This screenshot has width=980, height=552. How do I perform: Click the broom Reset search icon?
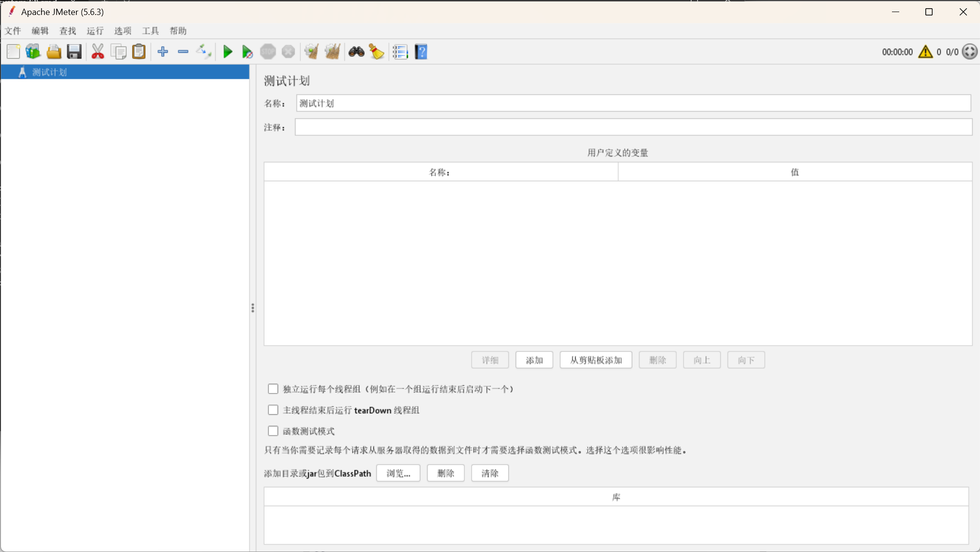pyautogui.click(x=376, y=52)
